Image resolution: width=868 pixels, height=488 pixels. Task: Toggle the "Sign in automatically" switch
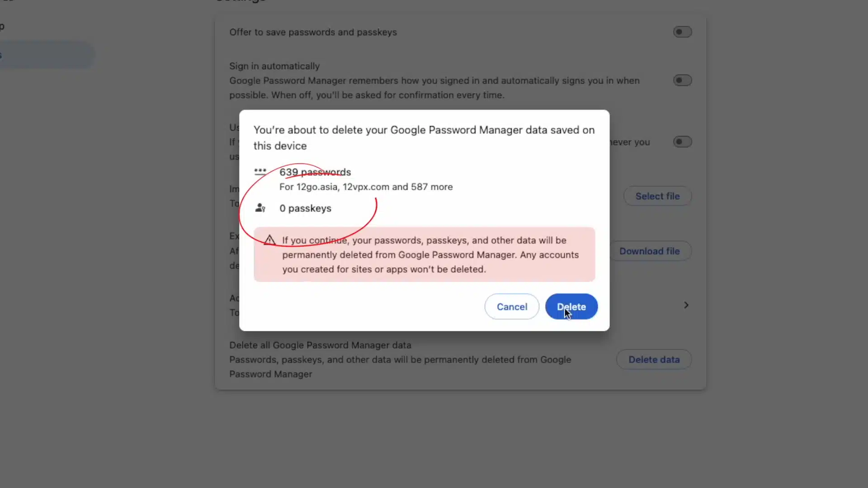[682, 80]
